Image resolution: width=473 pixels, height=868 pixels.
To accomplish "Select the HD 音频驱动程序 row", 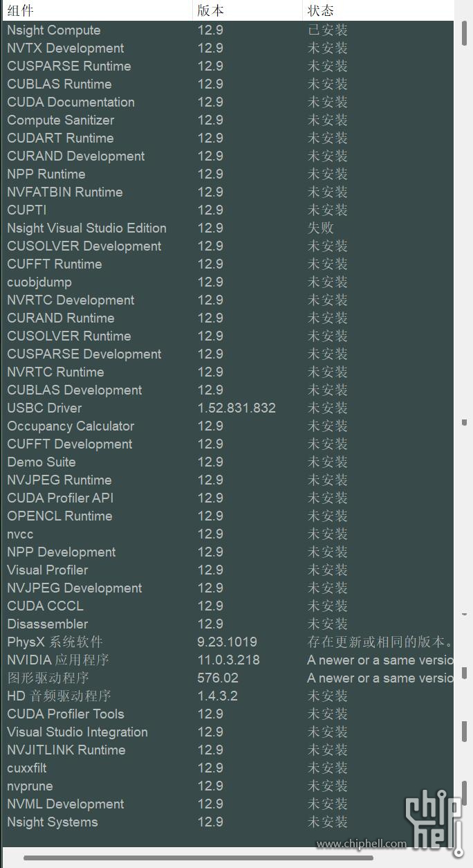I will (x=228, y=696).
